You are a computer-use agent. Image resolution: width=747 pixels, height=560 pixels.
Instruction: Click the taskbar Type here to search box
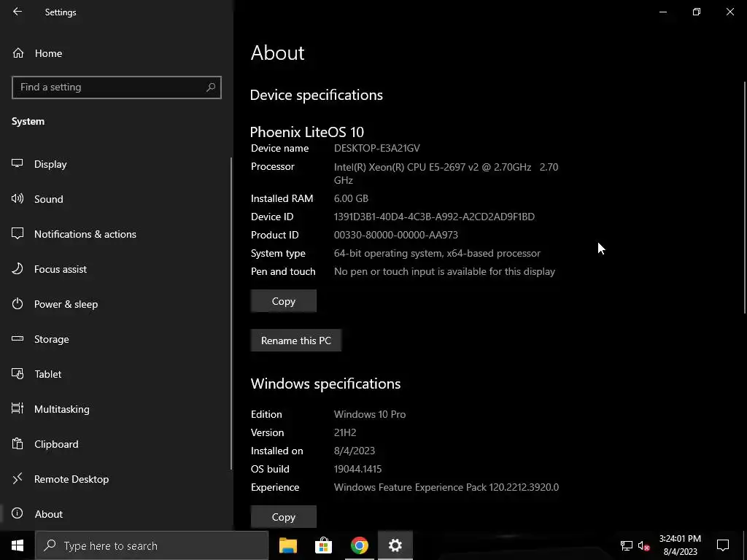(152, 545)
